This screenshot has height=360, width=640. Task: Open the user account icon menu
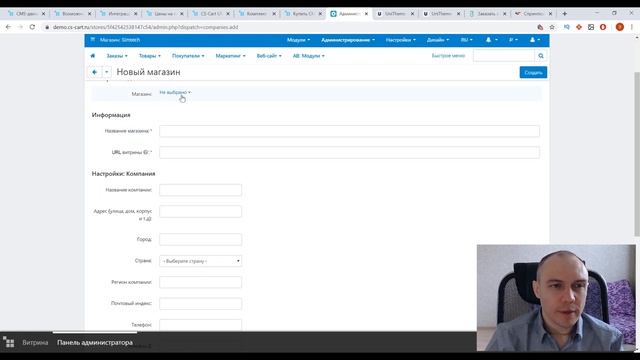coord(535,40)
